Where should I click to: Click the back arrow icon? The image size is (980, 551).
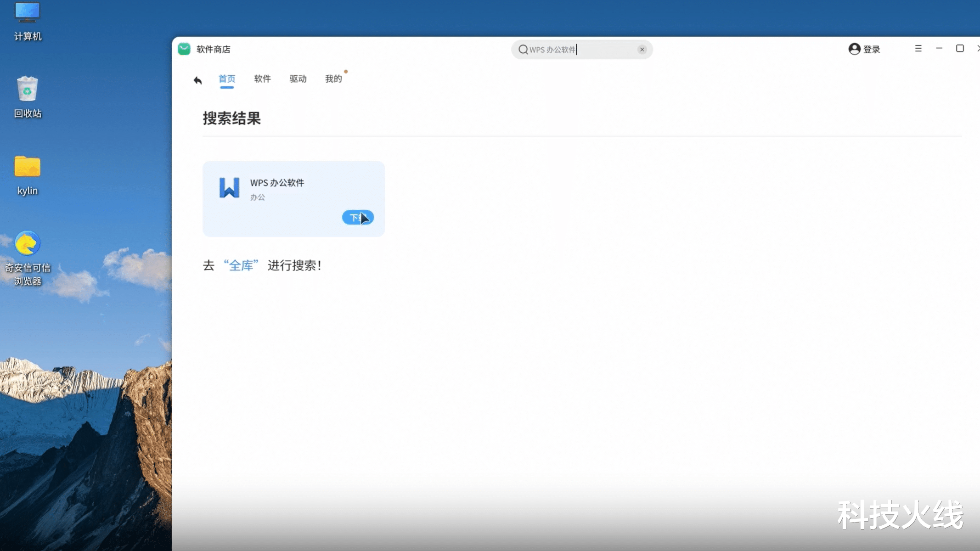coord(197,80)
